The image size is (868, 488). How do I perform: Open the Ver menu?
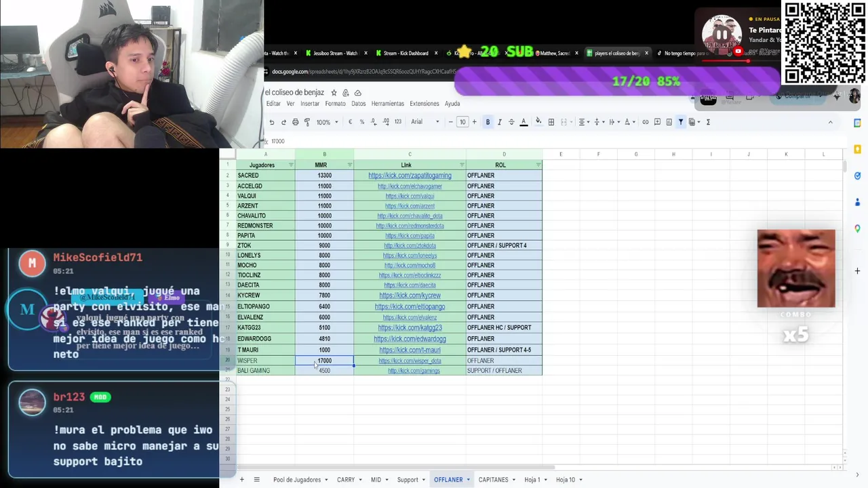coord(290,104)
